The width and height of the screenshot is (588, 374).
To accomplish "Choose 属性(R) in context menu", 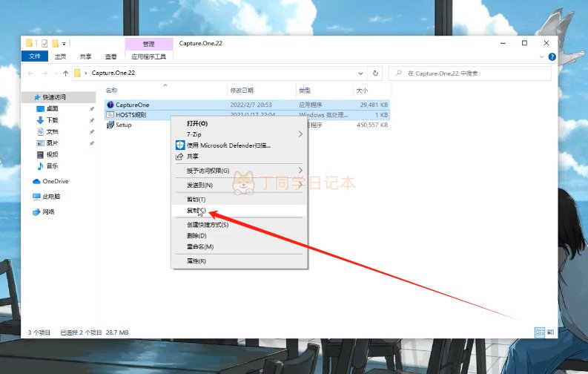I will coord(239,260).
